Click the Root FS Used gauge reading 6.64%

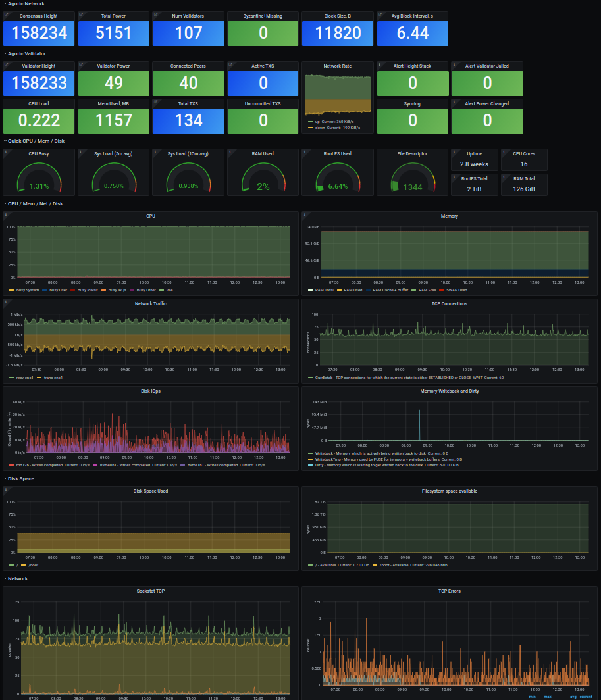[338, 187]
